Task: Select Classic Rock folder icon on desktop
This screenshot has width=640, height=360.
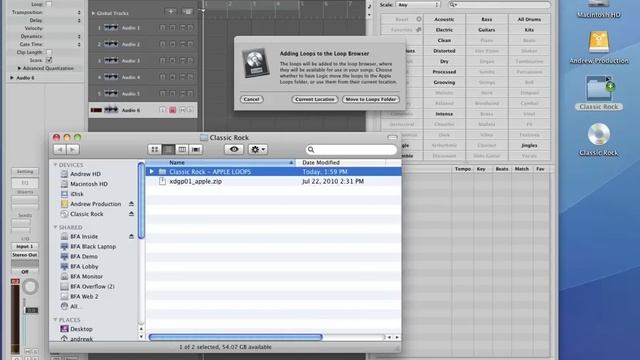Action: point(599,88)
